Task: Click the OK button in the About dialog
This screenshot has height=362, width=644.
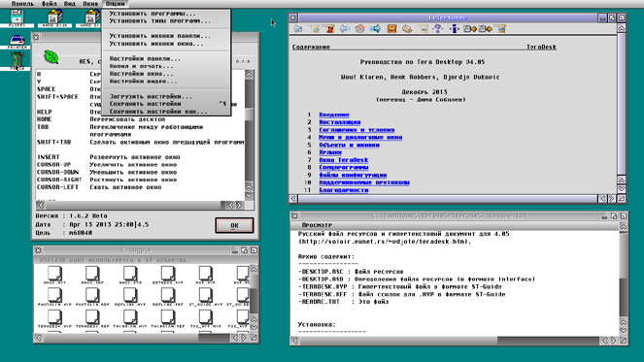Action: click(x=234, y=225)
